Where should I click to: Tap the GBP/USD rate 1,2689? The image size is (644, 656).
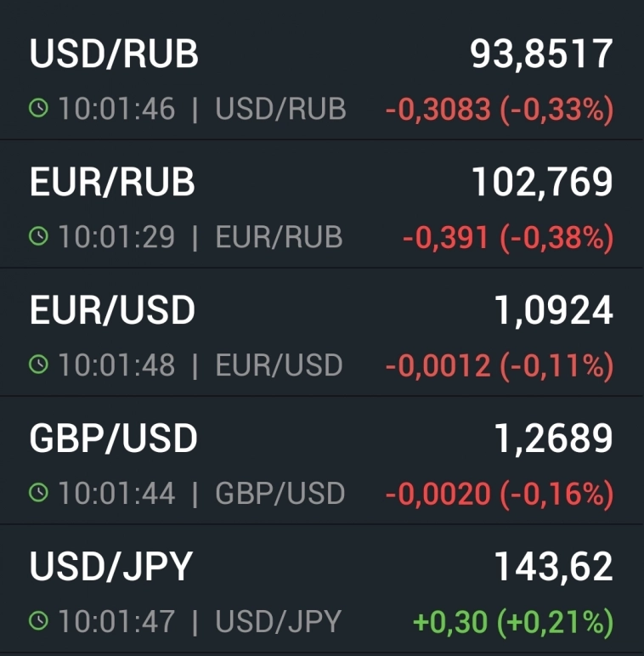(553, 438)
